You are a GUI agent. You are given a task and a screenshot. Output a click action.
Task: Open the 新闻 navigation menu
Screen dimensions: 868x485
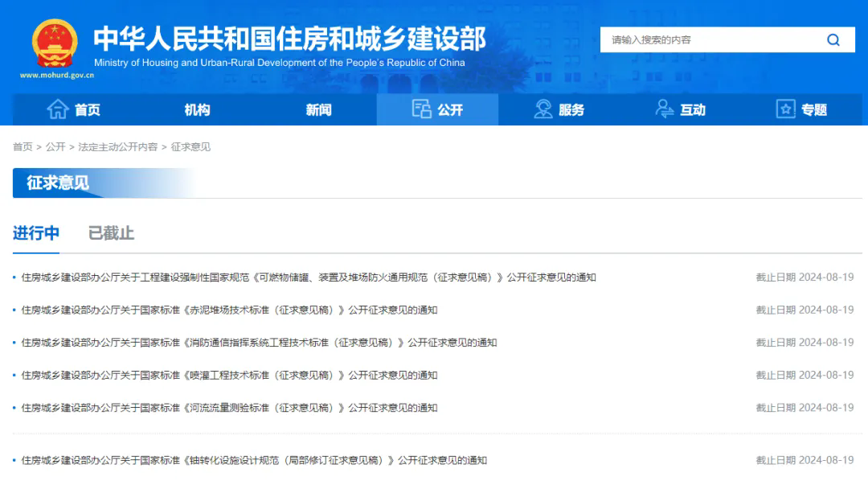click(318, 110)
